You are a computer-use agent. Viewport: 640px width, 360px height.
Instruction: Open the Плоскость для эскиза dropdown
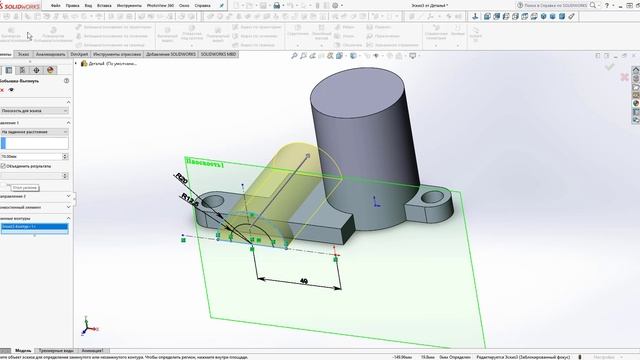(34, 111)
